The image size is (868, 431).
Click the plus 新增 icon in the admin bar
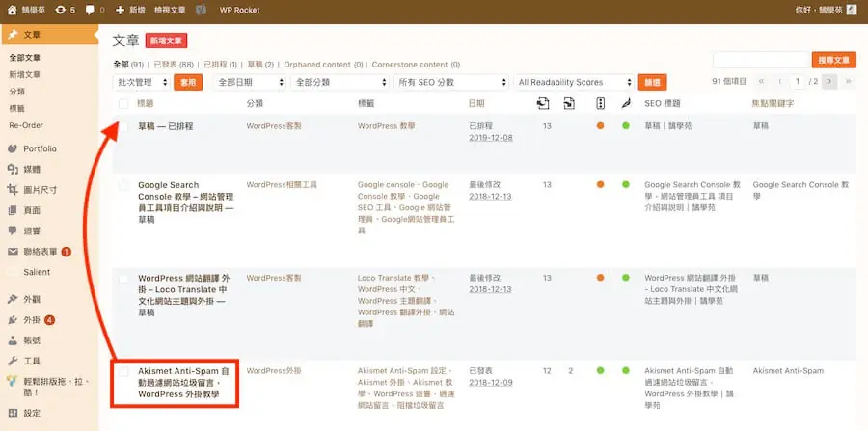coord(120,10)
